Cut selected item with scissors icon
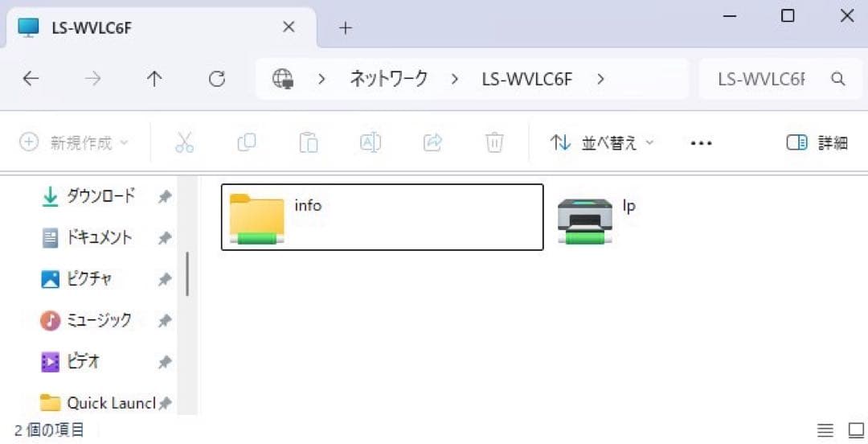Screen dimensions: 868x444 click(184, 142)
